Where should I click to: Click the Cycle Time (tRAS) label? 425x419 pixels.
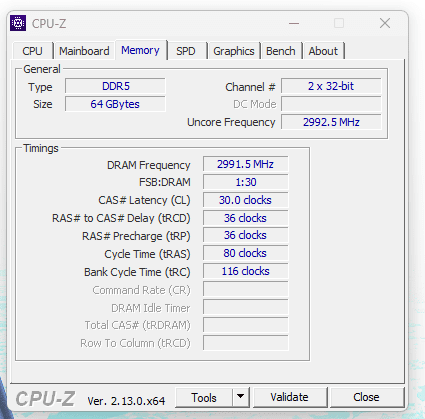[147, 254]
